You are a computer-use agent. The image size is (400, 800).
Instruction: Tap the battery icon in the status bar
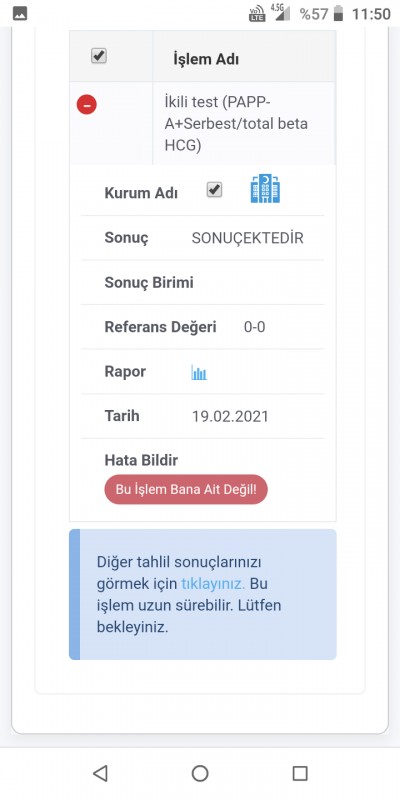coord(338,14)
